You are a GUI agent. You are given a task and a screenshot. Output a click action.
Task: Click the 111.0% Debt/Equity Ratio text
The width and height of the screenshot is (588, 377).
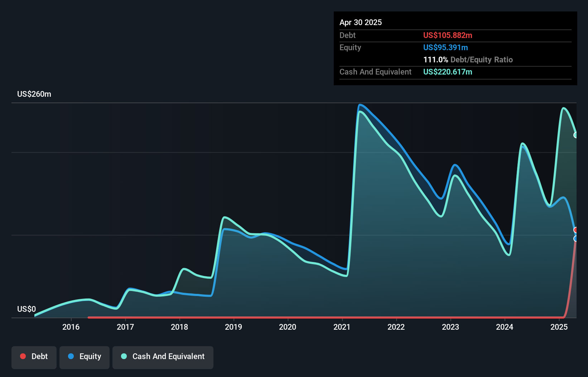pos(468,59)
